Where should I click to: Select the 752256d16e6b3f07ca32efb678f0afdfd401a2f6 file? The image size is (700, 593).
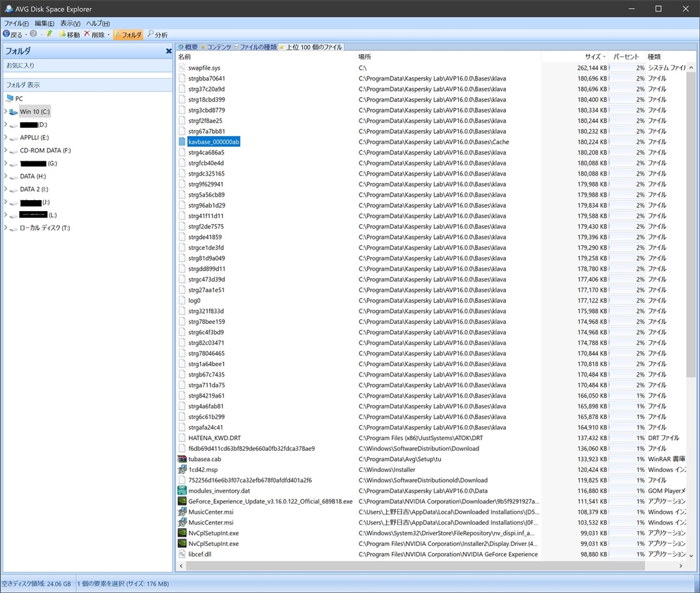[250, 480]
